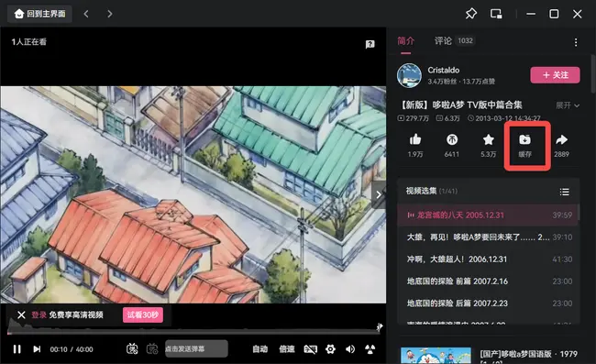Click the 试看30秒 trial button
The image size is (596, 364).
point(143,314)
